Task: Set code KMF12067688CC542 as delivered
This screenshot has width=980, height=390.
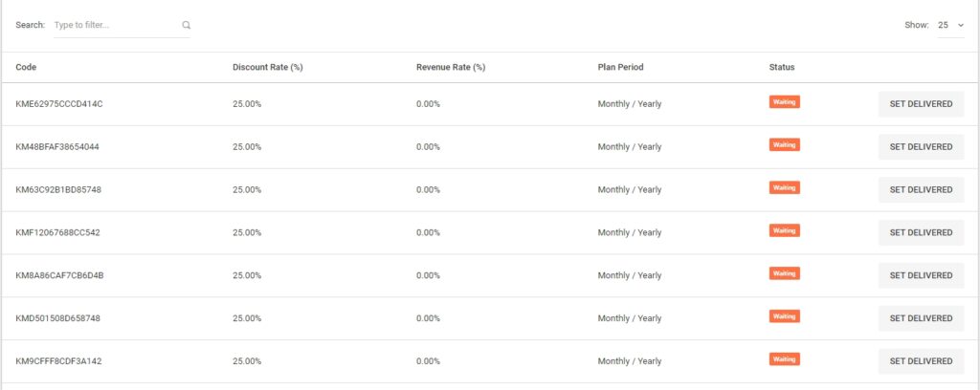Action: pos(921,232)
